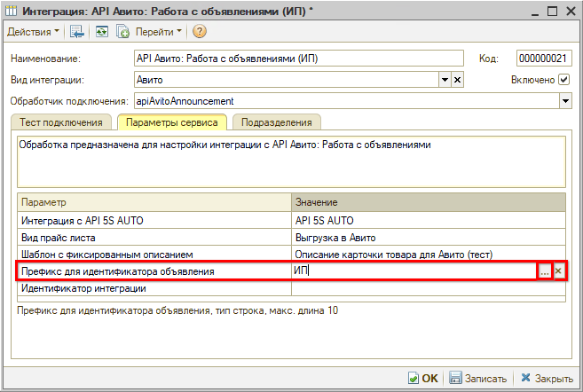Click the Записать button

[x=478, y=378]
